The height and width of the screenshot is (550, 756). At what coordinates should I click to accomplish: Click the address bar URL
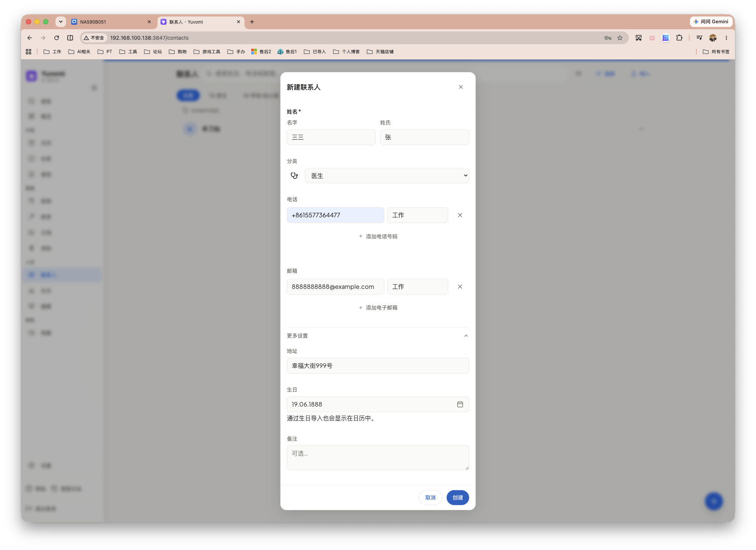[149, 38]
